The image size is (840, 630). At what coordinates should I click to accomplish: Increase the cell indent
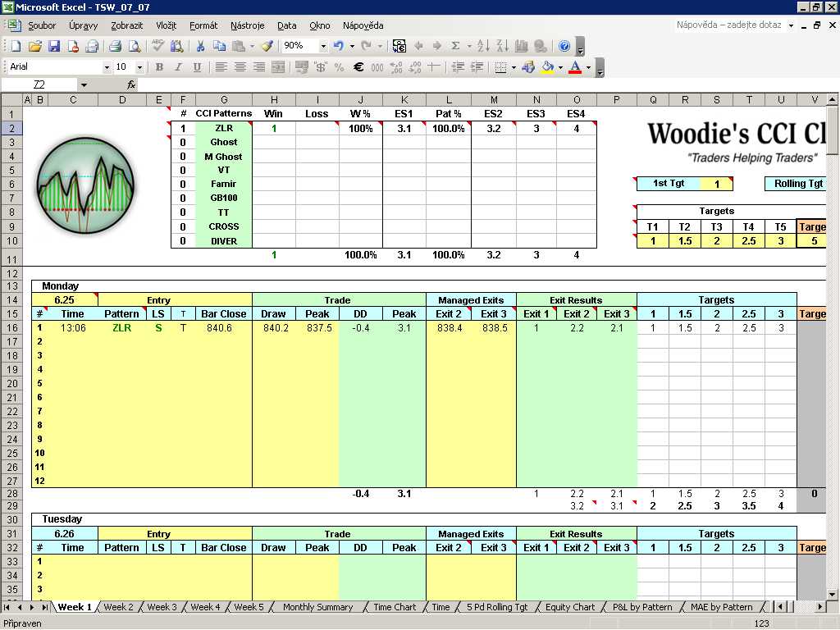coord(477,67)
